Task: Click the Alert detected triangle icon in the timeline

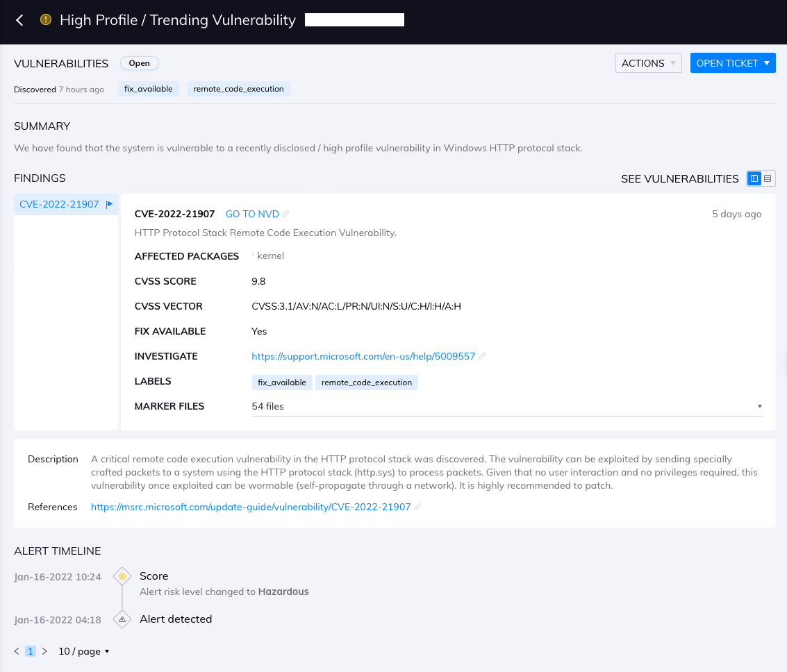Action: click(122, 619)
